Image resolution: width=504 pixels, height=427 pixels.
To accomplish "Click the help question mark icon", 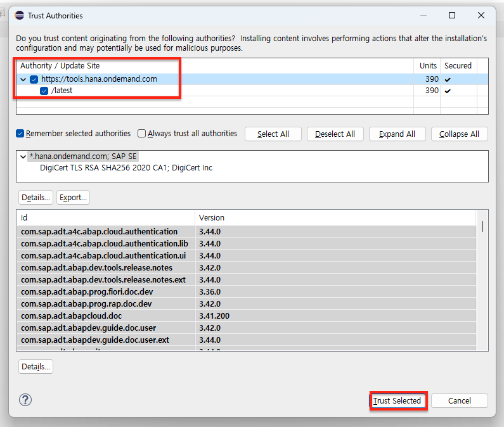I will click(25, 400).
